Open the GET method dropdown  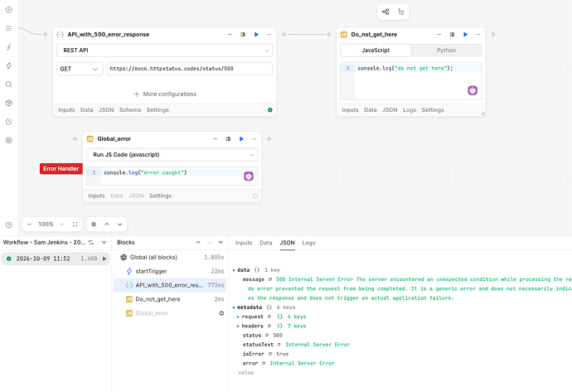[x=79, y=69]
